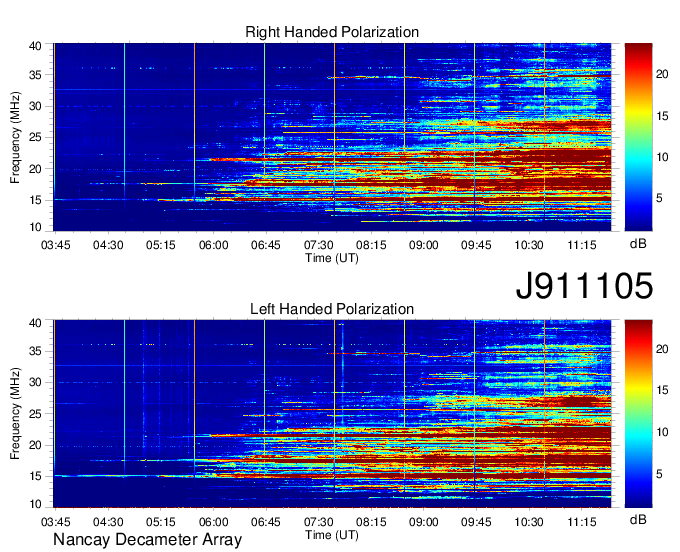Image resolution: width=680 pixels, height=552 pixels.
Task: Click the top plot's Frequency (MHz) axis label
Action: tap(15, 137)
